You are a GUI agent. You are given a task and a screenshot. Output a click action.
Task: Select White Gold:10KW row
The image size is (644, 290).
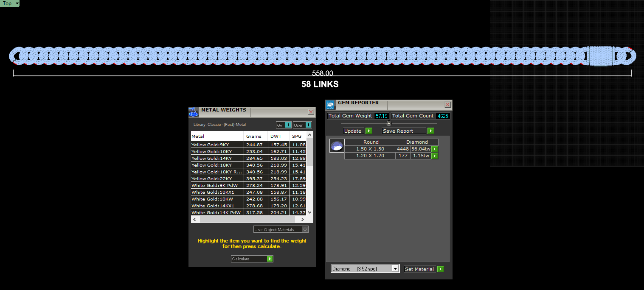tap(248, 199)
